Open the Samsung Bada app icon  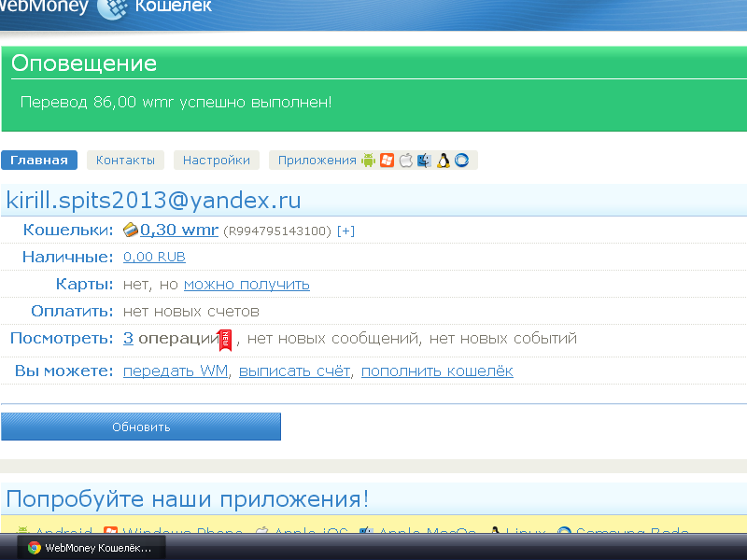click(x=461, y=160)
